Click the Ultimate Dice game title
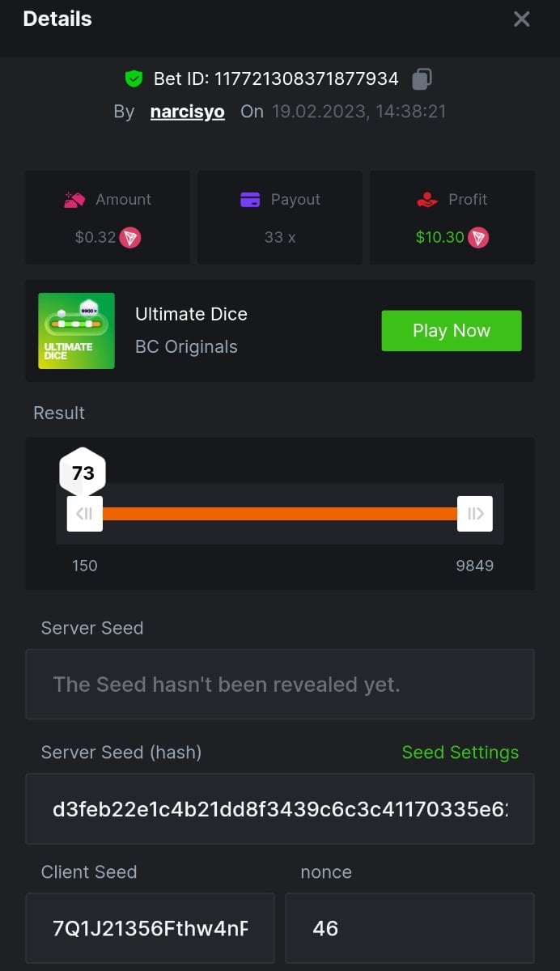Screen dimensions: 560x971 pos(191,314)
